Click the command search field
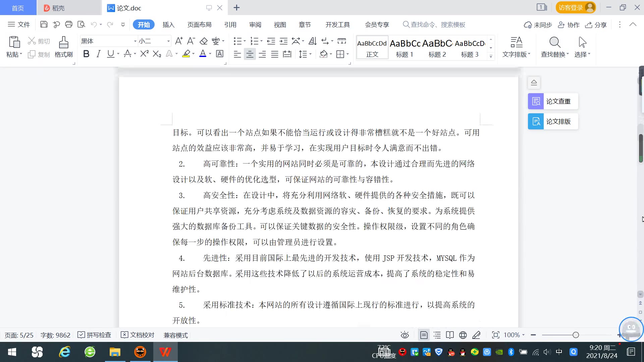644x362 pixels. [x=434, y=24]
